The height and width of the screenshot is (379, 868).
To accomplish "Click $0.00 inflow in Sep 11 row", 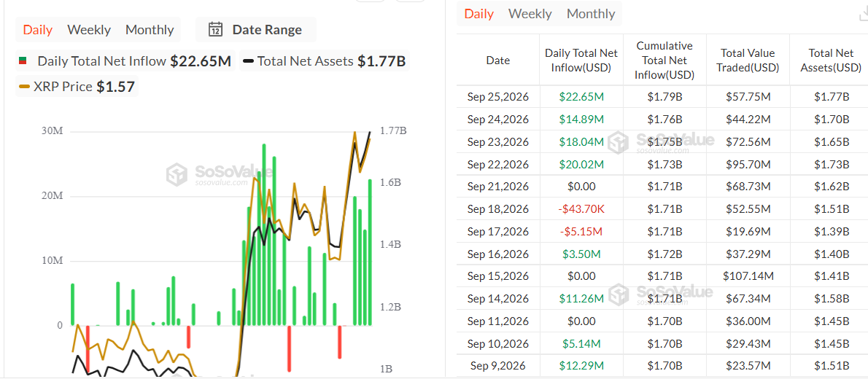I will click(x=581, y=321).
